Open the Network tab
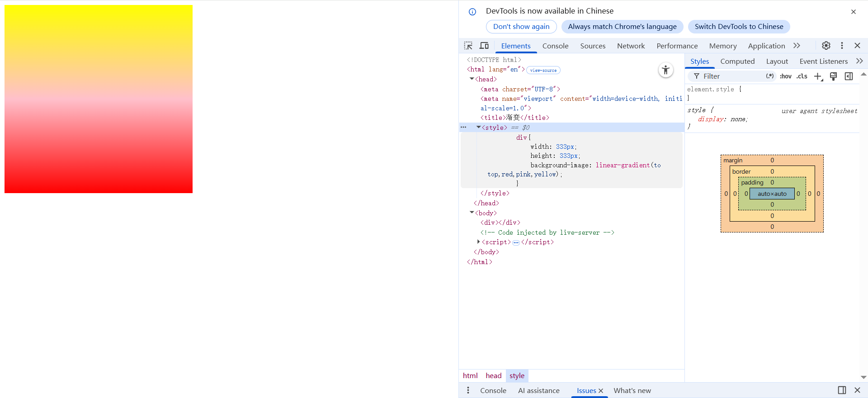 pos(631,46)
